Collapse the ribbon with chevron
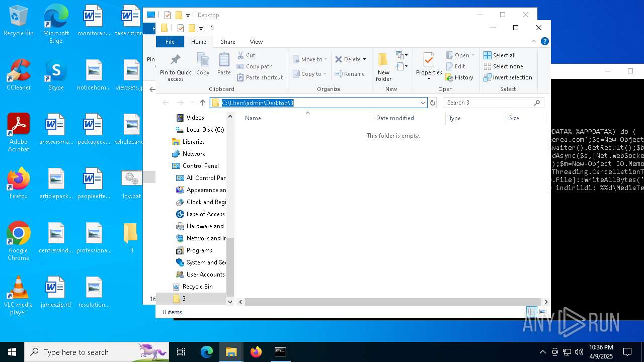Screen dimensions: 644x362 click(534, 41)
